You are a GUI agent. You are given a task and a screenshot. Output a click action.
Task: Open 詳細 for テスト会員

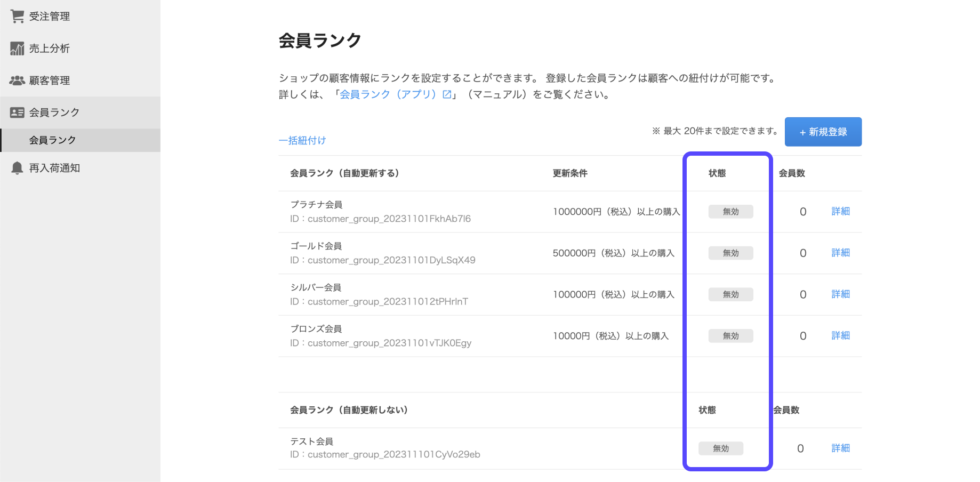tap(840, 448)
